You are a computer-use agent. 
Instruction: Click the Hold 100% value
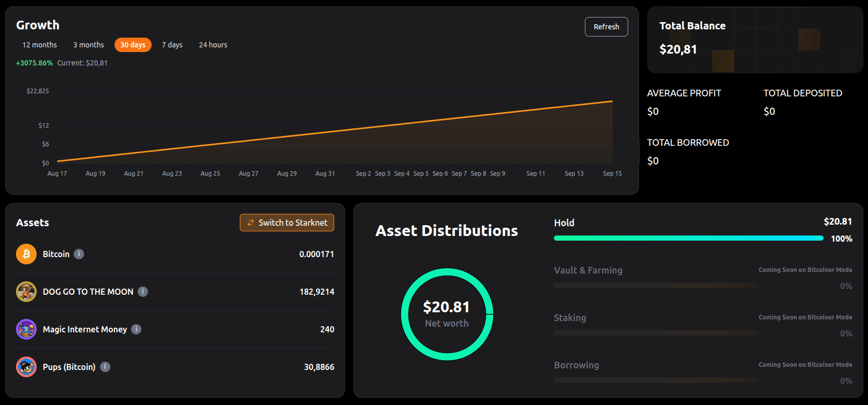pos(841,239)
